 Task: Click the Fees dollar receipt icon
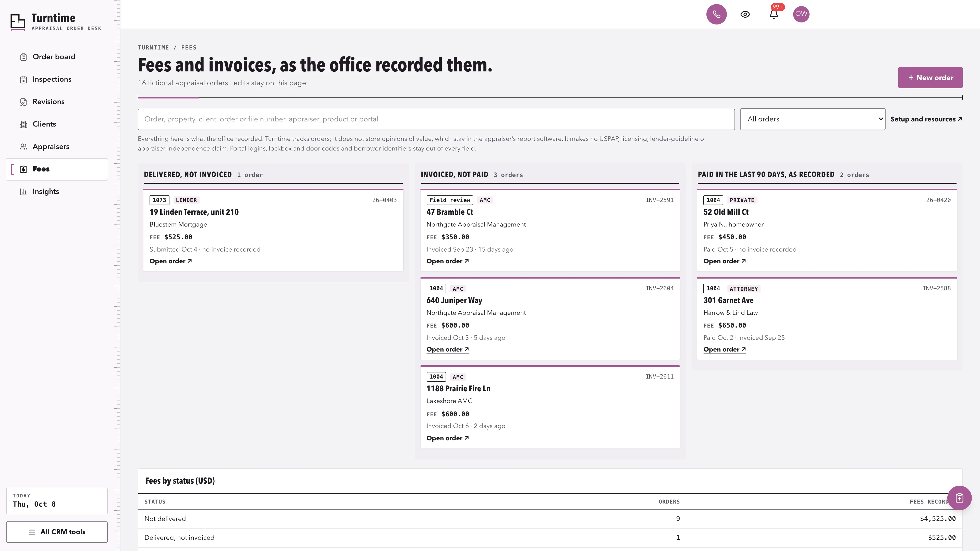click(23, 169)
